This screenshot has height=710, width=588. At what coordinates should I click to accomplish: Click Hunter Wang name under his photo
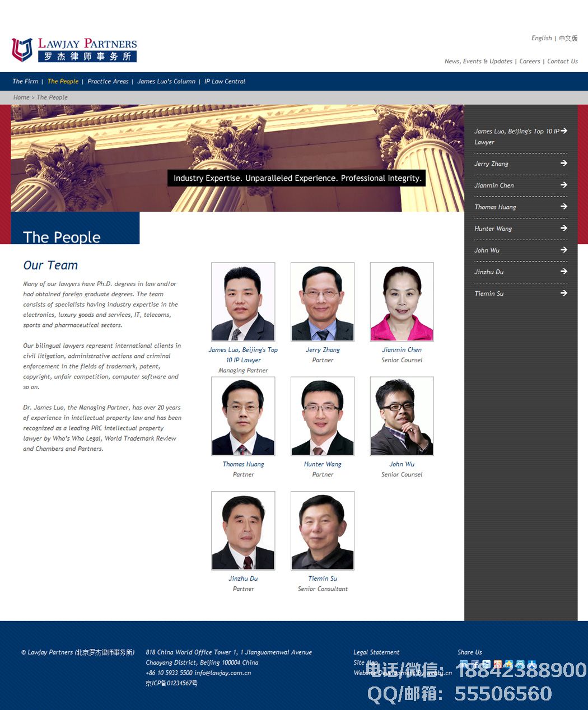(x=323, y=464)
